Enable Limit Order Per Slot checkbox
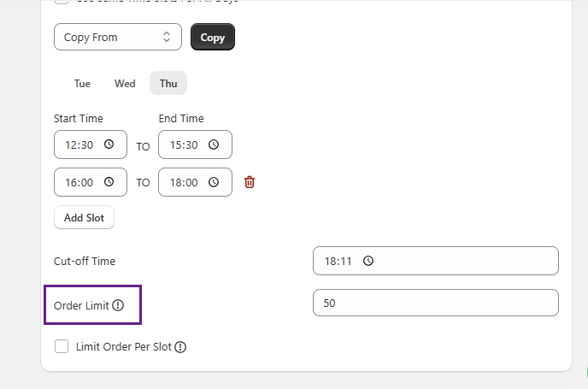This screenshot has width=588, height=389. point(62,346)
